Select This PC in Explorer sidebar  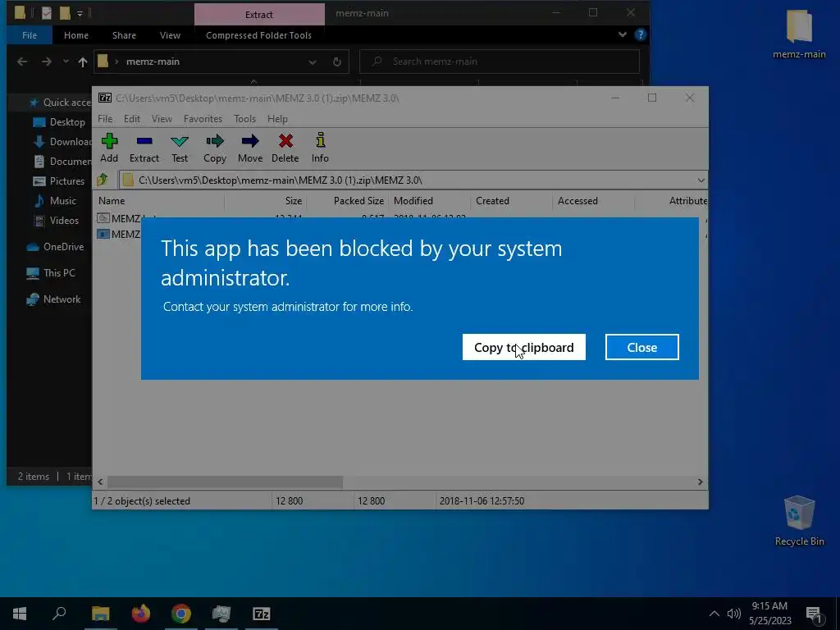(51, 273)
